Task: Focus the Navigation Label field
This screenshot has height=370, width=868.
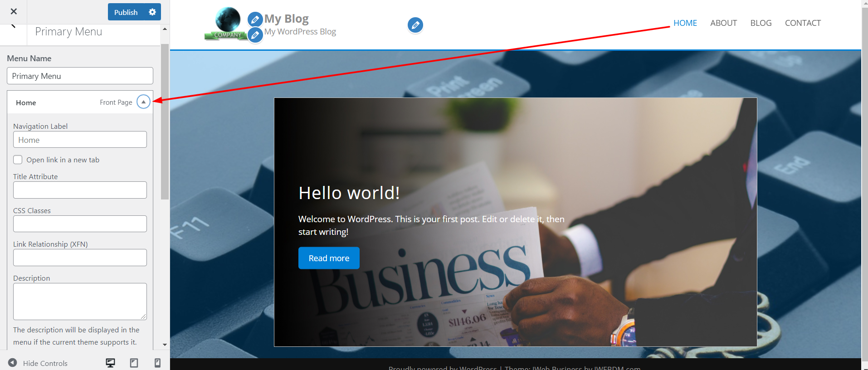Action: point(80,140)
